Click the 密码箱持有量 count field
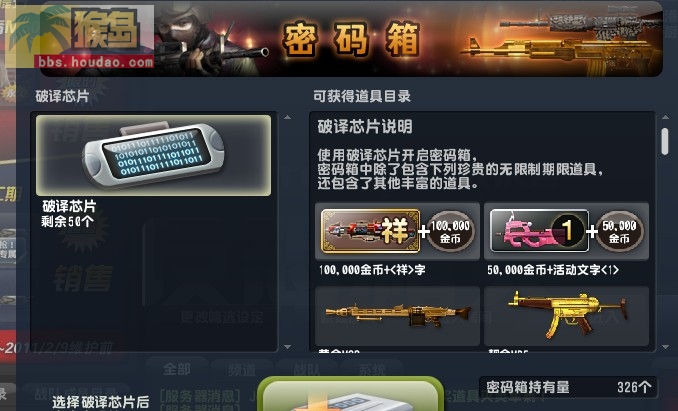Image resolution: width=678 pixels, height=411 pixels. (x=568, y=387)
